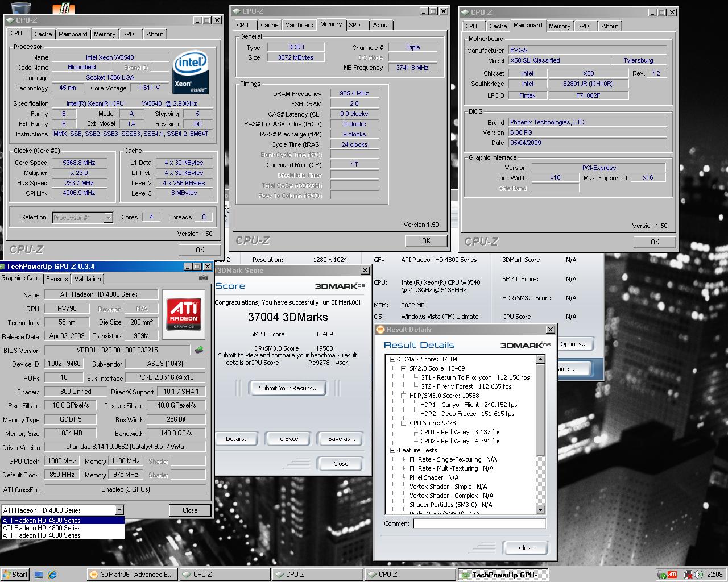Click Close in the Result Details window

coord(526,548)
